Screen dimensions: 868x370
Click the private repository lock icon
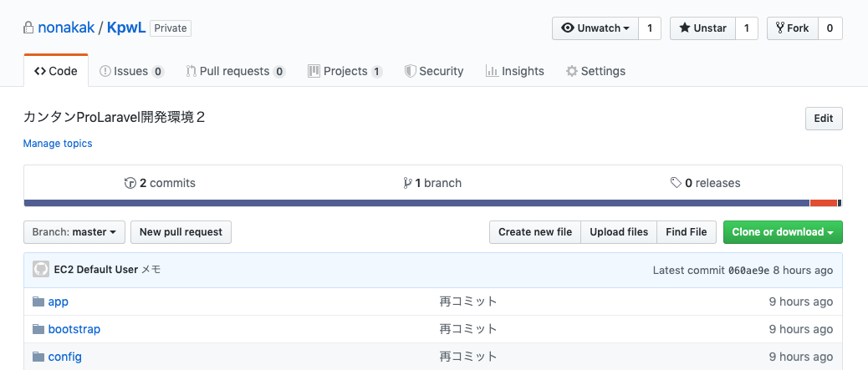tap(28, 28)
